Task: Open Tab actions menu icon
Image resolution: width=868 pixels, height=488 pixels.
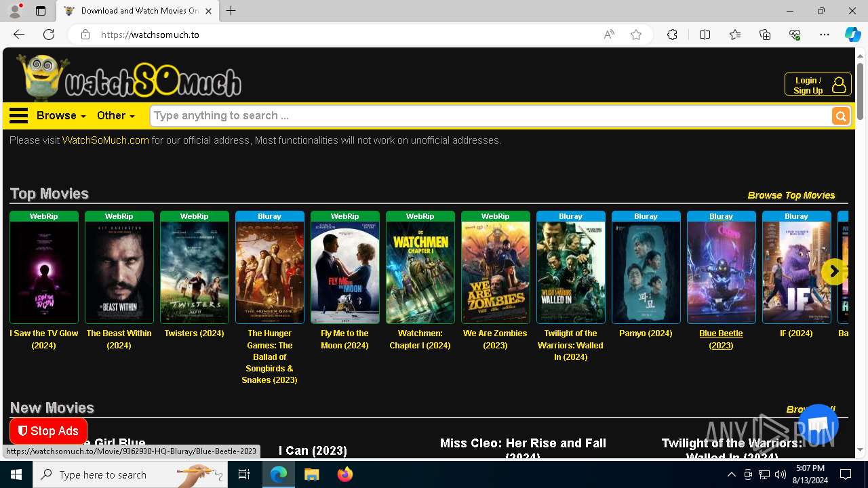Action: [x=41, y=11]
